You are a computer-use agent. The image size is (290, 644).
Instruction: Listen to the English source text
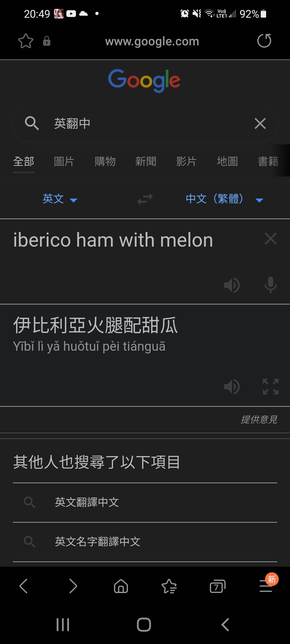[232, 285]
